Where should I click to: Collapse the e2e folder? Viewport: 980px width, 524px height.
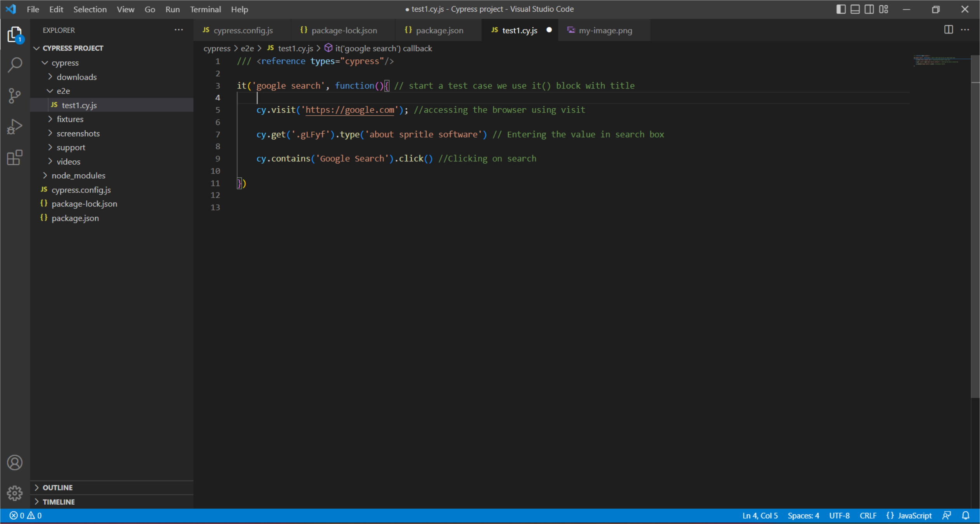(50, 91)
